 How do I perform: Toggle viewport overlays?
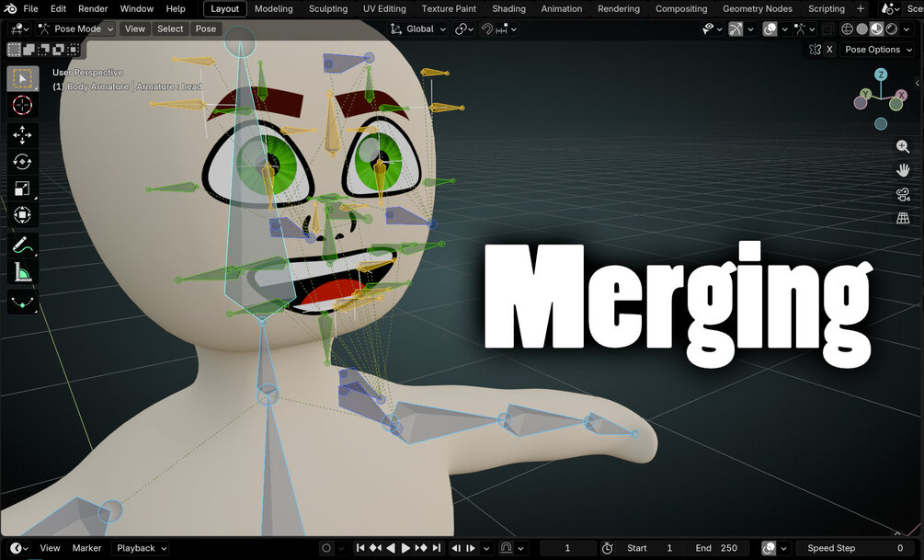(770, 29)
